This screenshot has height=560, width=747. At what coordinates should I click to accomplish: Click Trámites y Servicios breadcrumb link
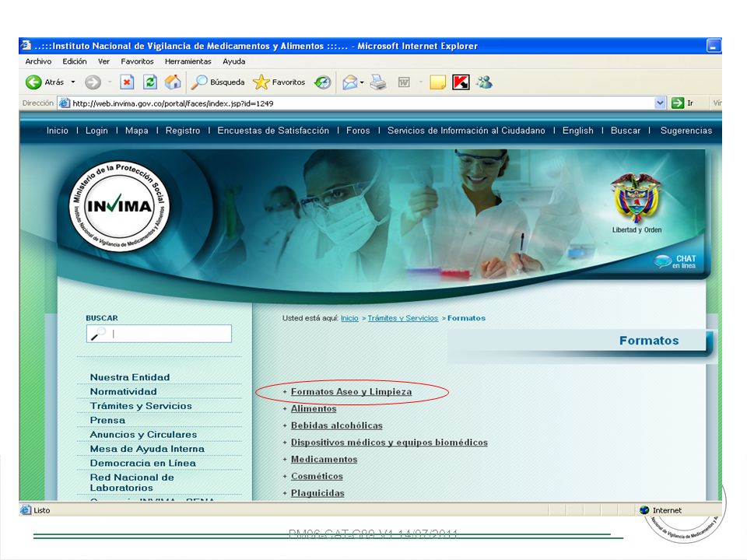click(x=403, y=318)
